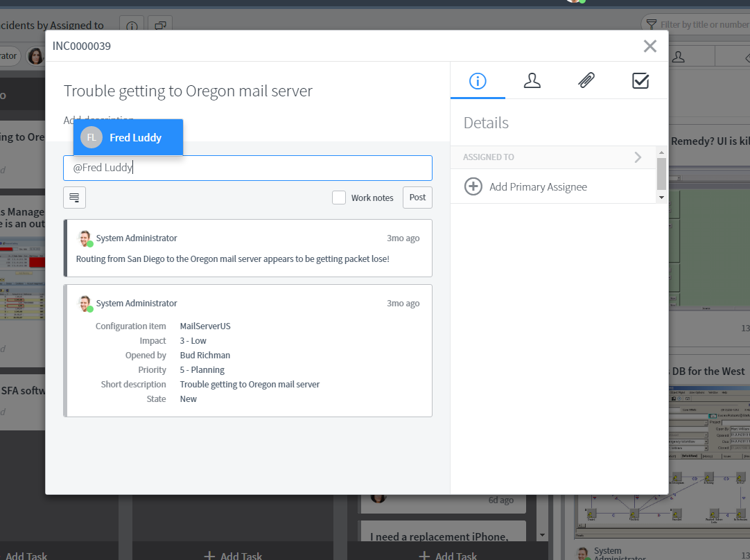Click the board conversation icon behind dialog

click(160, 26)
